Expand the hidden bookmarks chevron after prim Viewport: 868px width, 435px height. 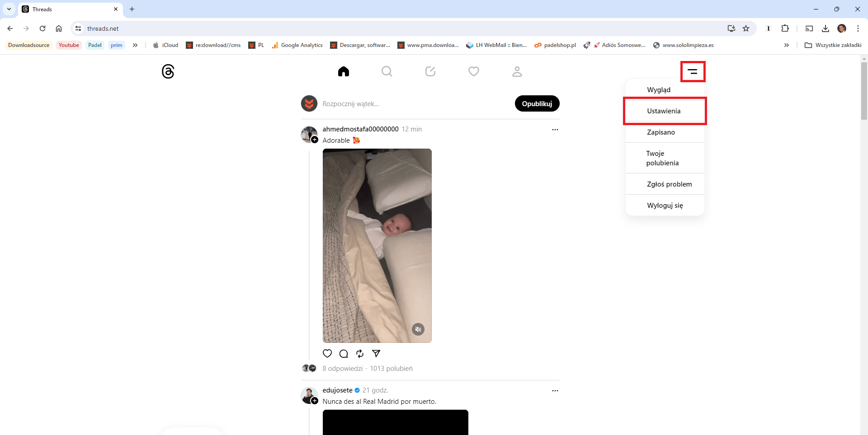click(135, 45)
